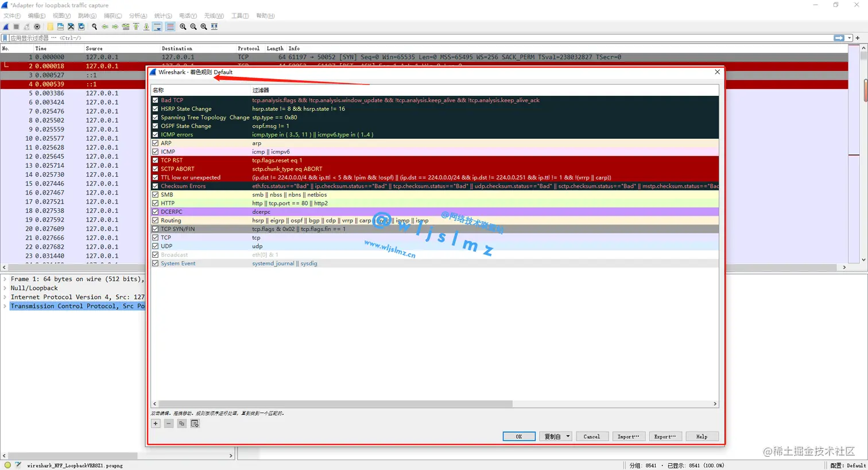Expand Transmission Control Protocol node
Screen dimensions: 868x470
coord(5,306)
